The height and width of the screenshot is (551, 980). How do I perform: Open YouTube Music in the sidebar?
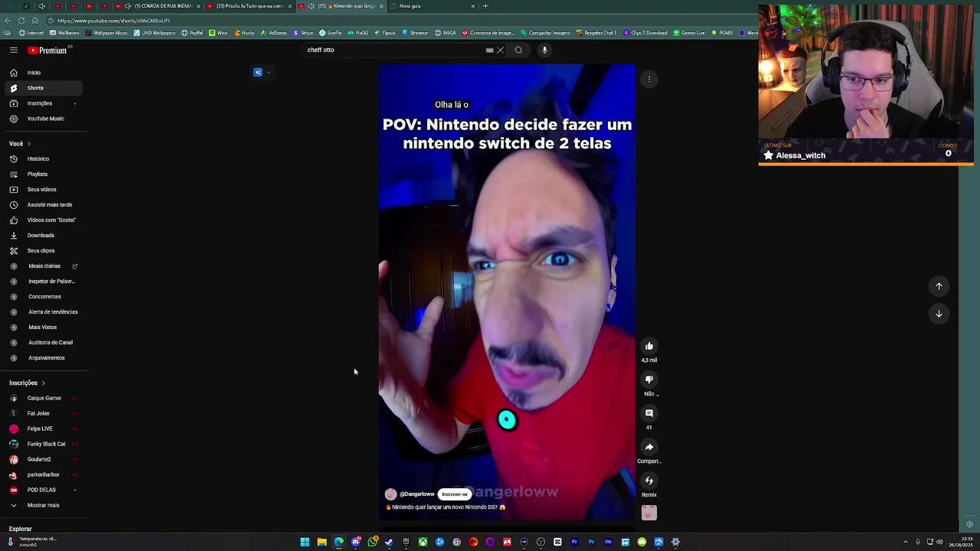coord(42,119)
